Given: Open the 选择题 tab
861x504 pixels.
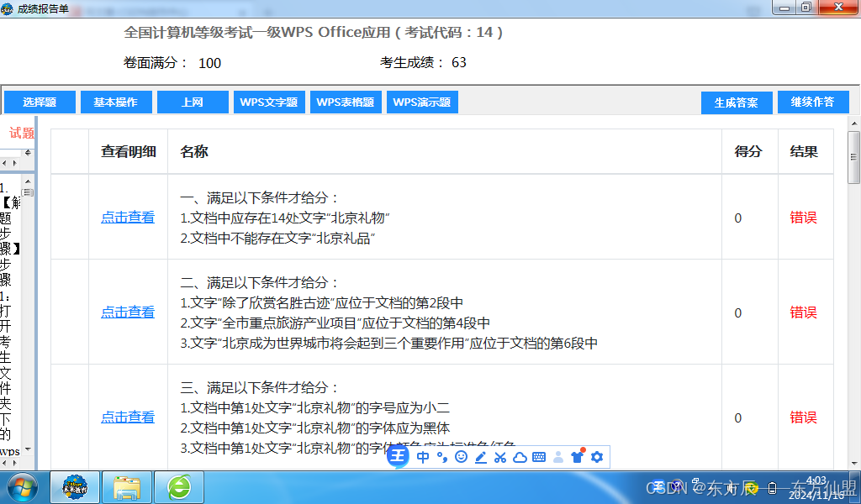Looking at the screenshot, I should [x=40, y=102].
